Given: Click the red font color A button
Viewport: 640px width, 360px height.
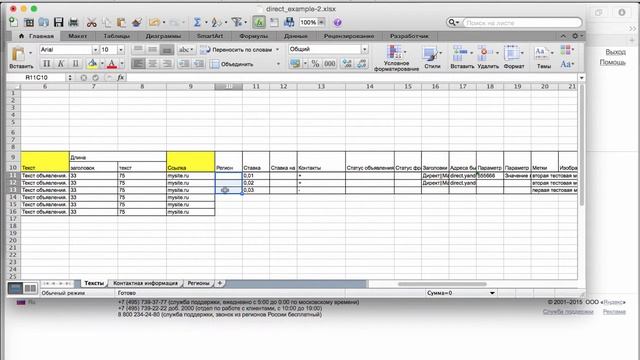Looking at the screenshot, I should (x=112, y=64).
